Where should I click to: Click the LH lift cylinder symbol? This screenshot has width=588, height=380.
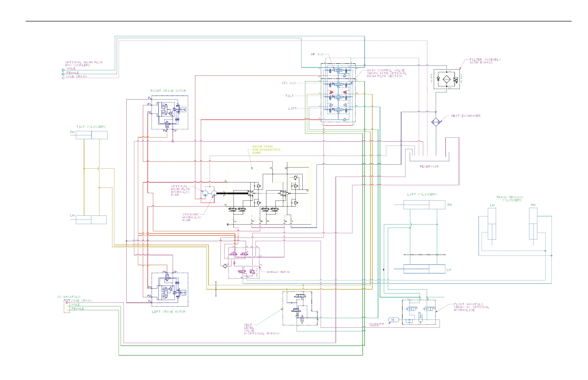tap(424, 269)
